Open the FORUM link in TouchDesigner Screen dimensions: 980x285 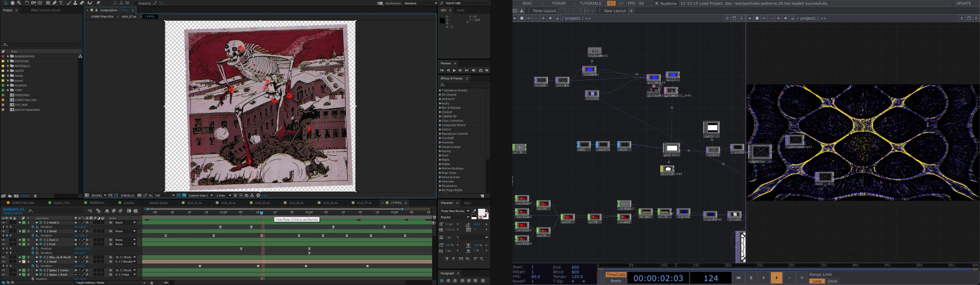(x=559, y=3)
